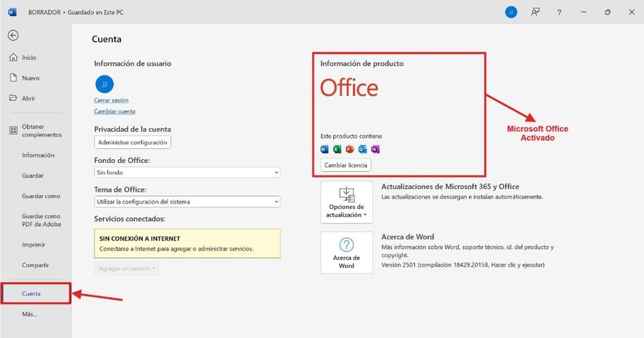Screen dimensions: 644x338
Task: Click the red Office logo text
Action: [349, 88]
